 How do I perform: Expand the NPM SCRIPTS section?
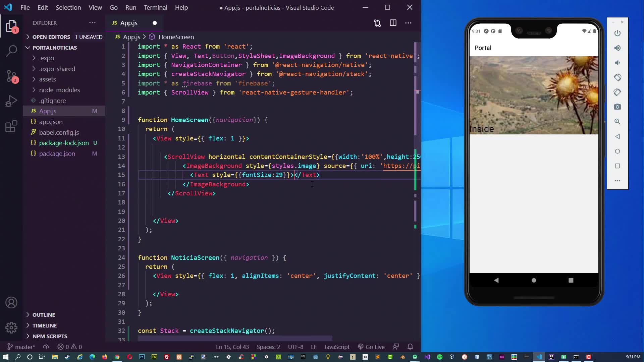(50, 336)
